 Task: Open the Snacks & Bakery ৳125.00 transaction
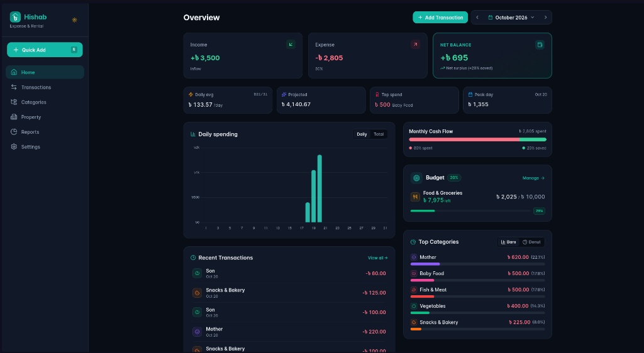(x=289, y=293)
